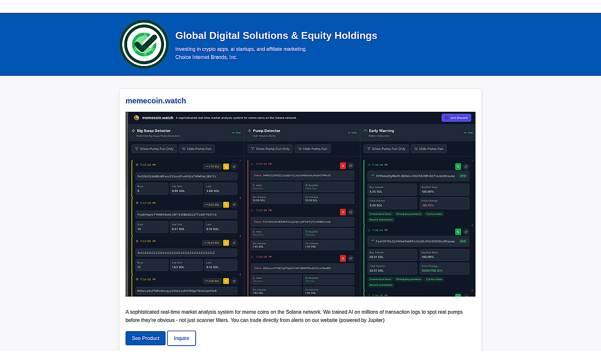Click the Join Discord button
The image size is (601, 364).
pyautogui.click(x=456, y=118)
